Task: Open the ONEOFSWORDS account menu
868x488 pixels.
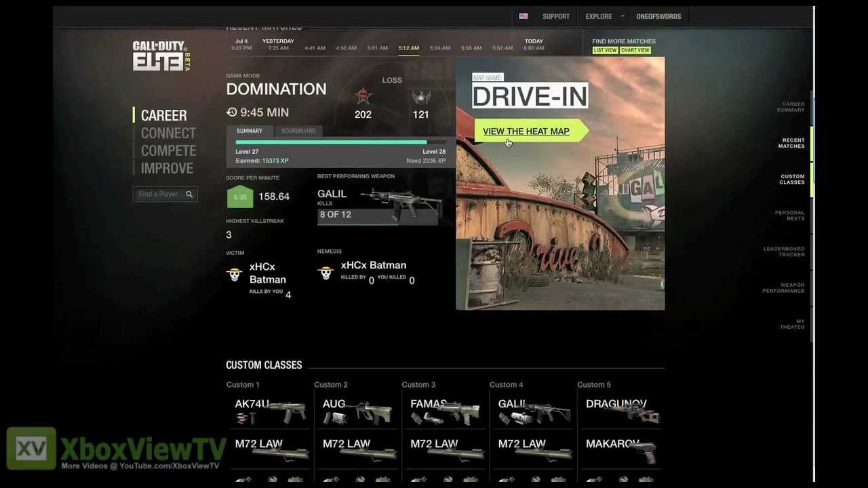Action: tap(658, 16)
